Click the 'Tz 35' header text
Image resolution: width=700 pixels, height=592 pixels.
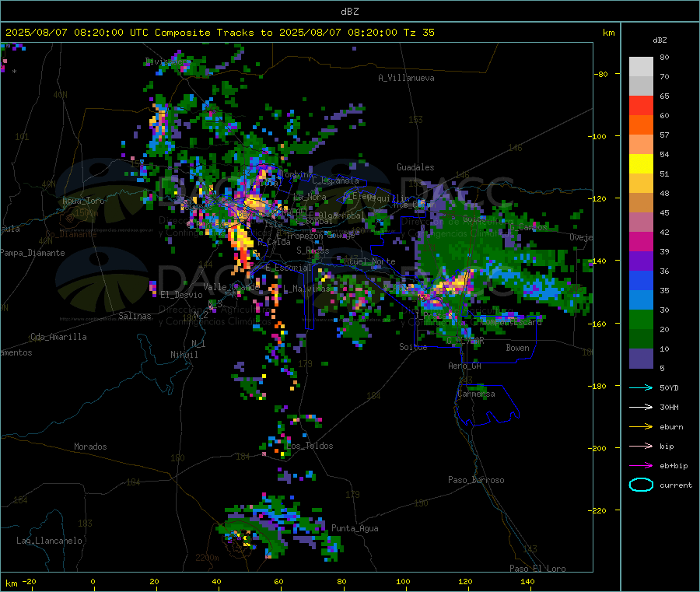(x=418, y=33)
